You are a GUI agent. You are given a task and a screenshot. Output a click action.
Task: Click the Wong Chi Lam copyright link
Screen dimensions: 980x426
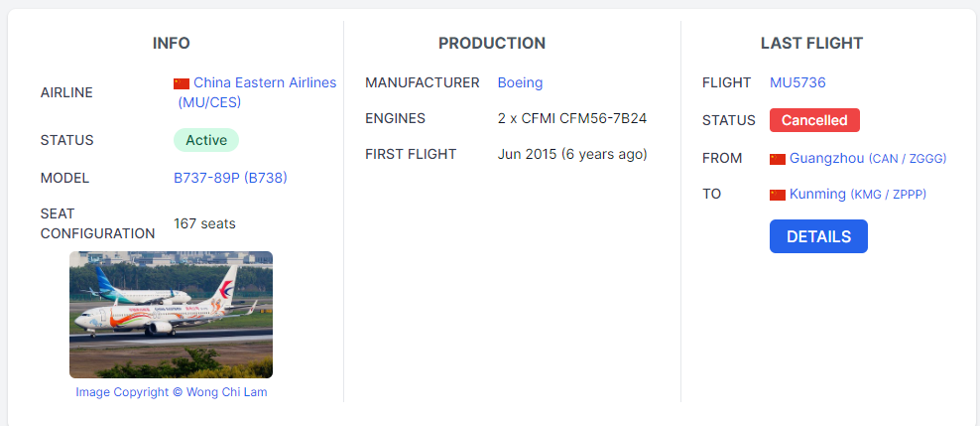point(226,392)
